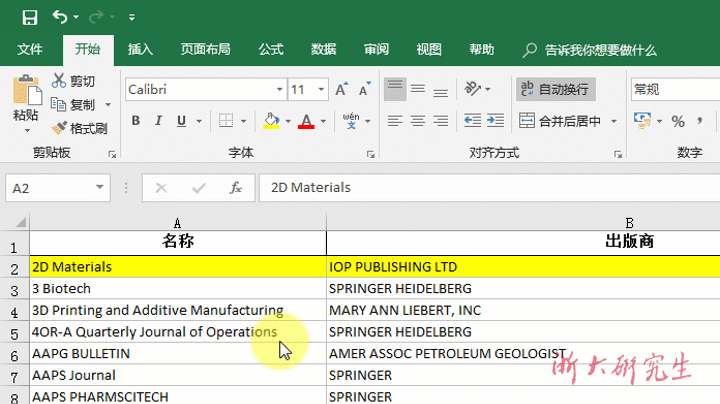
Task: Open the fill color palette arrow
Action: [288, 121]
